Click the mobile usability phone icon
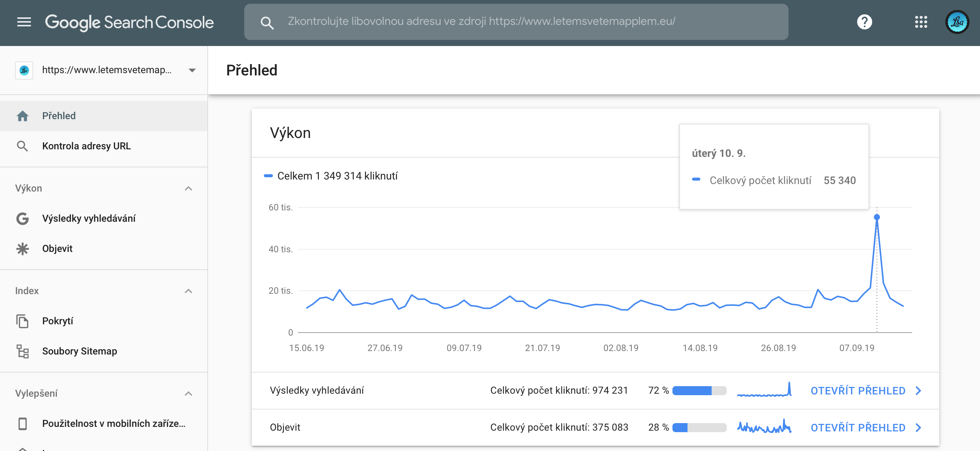The image size is (980, 451). [23, 423]
